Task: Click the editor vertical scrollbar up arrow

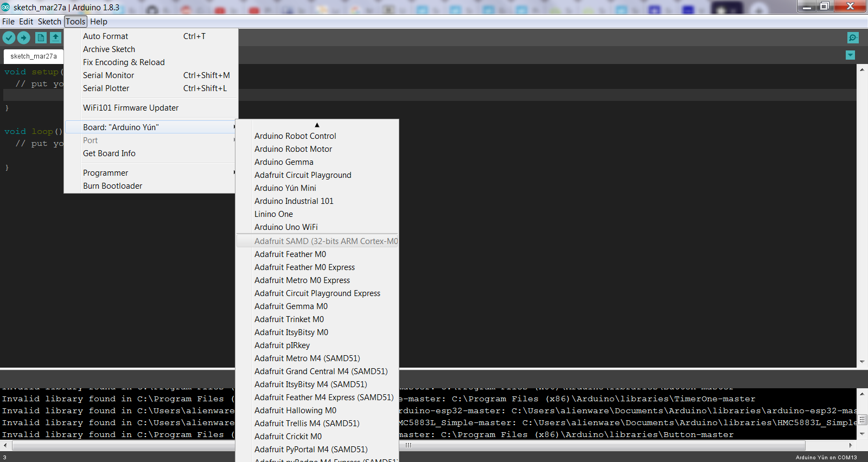Action: [862, 69]
